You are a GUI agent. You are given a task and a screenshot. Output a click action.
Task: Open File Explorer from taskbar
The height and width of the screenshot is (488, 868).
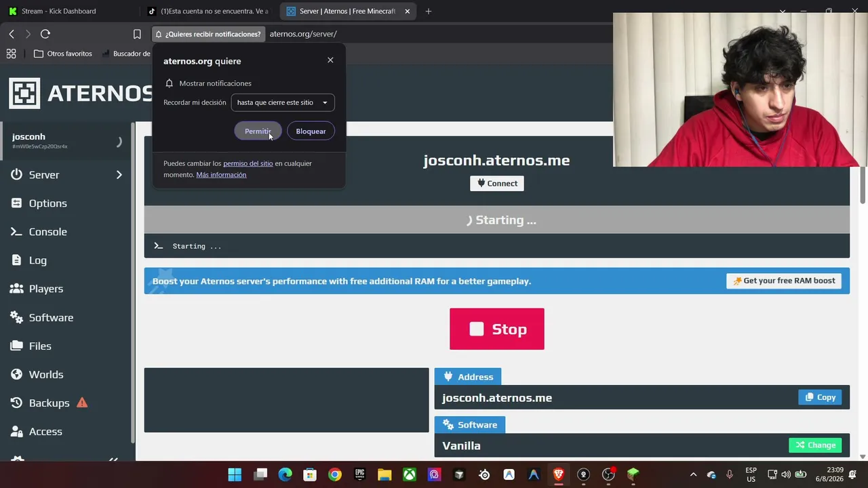[x=384, y=474]
